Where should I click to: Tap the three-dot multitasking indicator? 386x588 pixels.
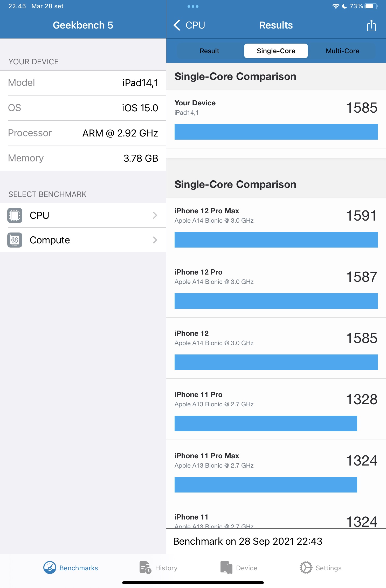(x=193, y=6)
